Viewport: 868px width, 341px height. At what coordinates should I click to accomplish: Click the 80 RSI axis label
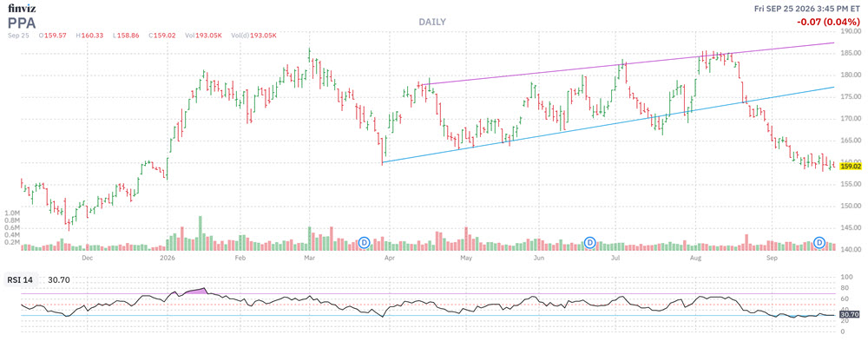pos(845,288)
